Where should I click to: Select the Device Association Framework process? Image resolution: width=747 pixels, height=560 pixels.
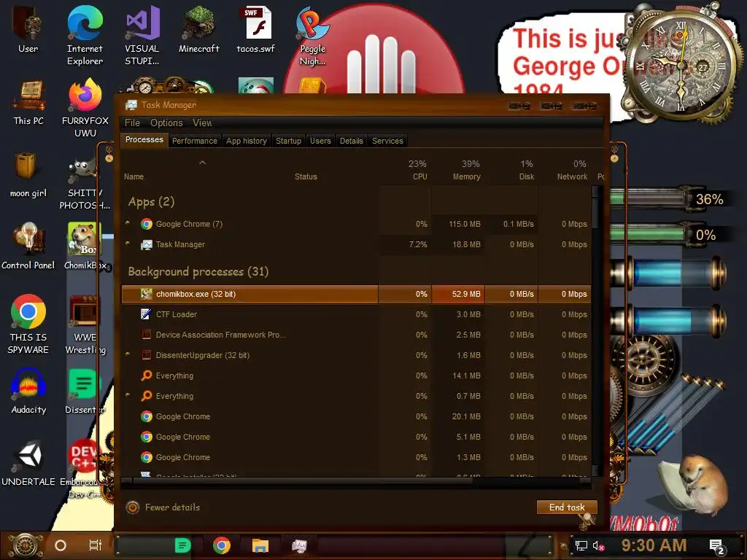point(356,335)
